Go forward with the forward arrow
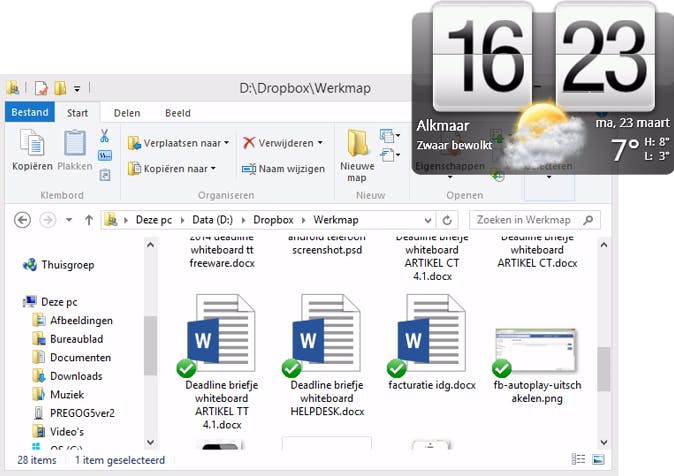The image size is (674, 476). pos(48,220)
